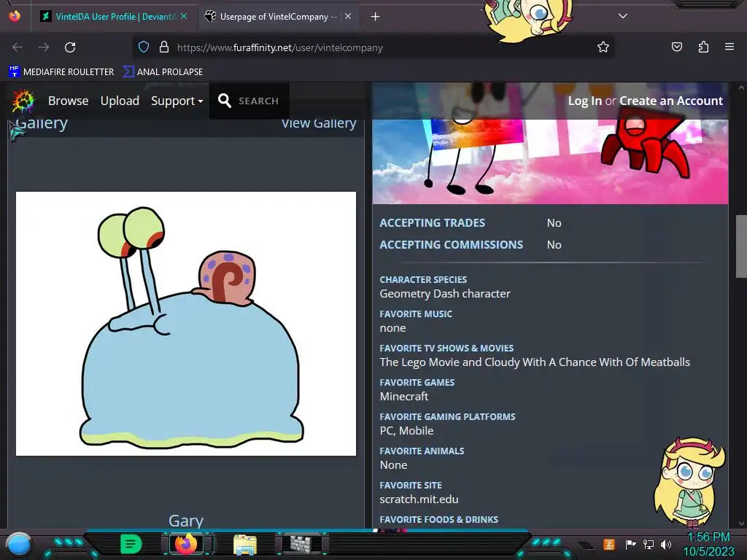Screen dimensions: 747x560
Task: Open the Pocket save icon
Action: tap(676, 47)
